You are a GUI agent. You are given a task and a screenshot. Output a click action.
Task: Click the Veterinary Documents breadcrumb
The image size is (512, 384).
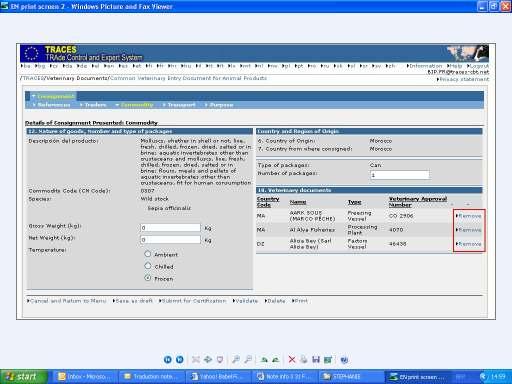[x=77, y=78]
